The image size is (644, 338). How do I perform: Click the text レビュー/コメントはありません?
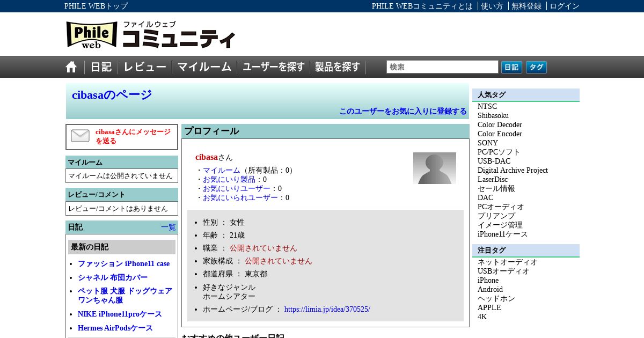tap(118, 208)
